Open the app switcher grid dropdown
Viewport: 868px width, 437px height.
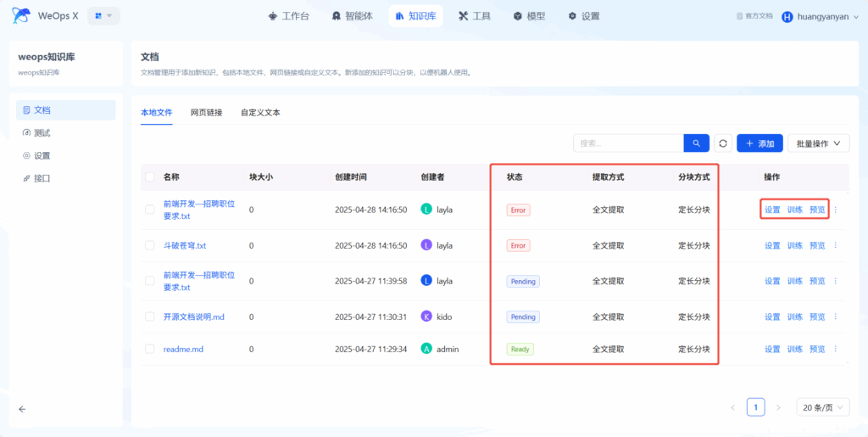[x=103, y=16]
